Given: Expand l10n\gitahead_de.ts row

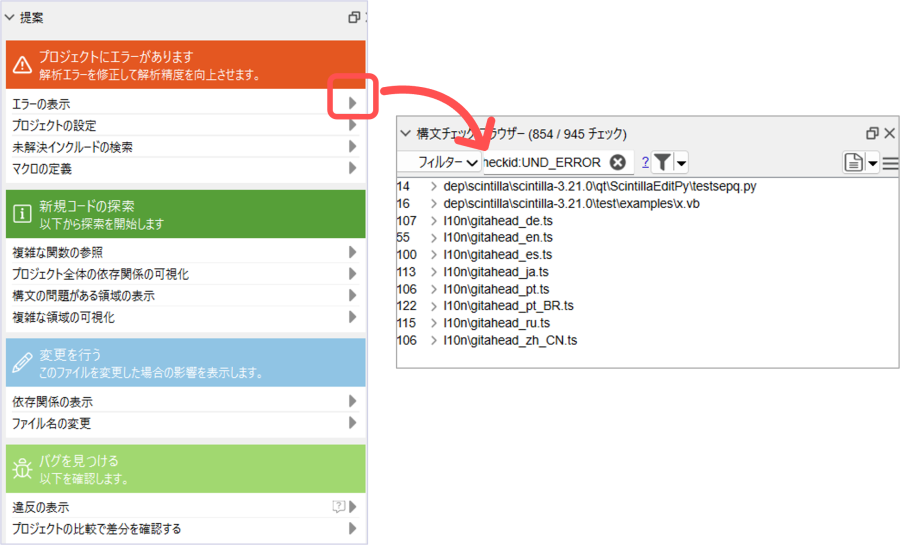Looking at the screenshot, I should [434, 221].
